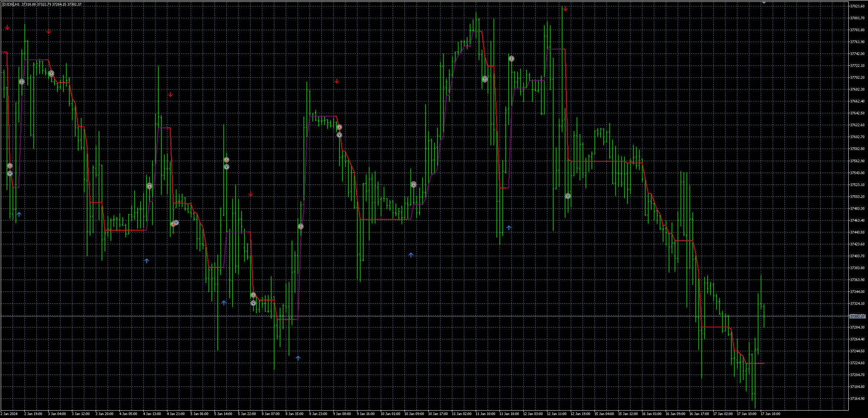868x418 pixels.
Task: Select the red trade marker at 37562 on 2 Jan
Action: pyautogui.click(x=10, y=166)
